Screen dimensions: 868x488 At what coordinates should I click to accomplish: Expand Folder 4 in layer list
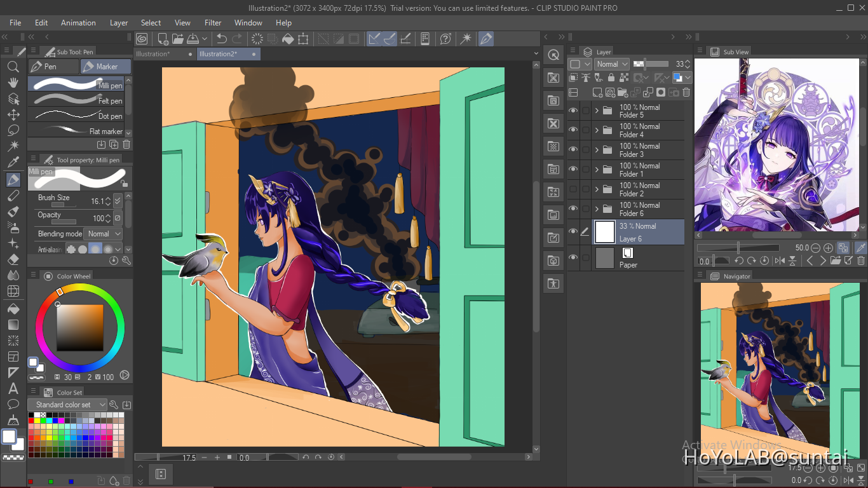(x=597, y=130)
